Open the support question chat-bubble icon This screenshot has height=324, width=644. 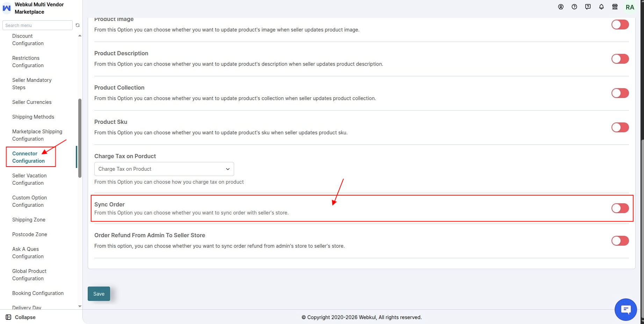tap(588, 7)
